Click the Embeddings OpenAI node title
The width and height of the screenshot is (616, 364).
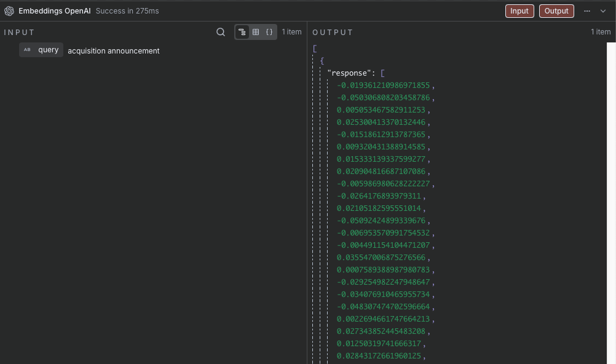point(55,11)
